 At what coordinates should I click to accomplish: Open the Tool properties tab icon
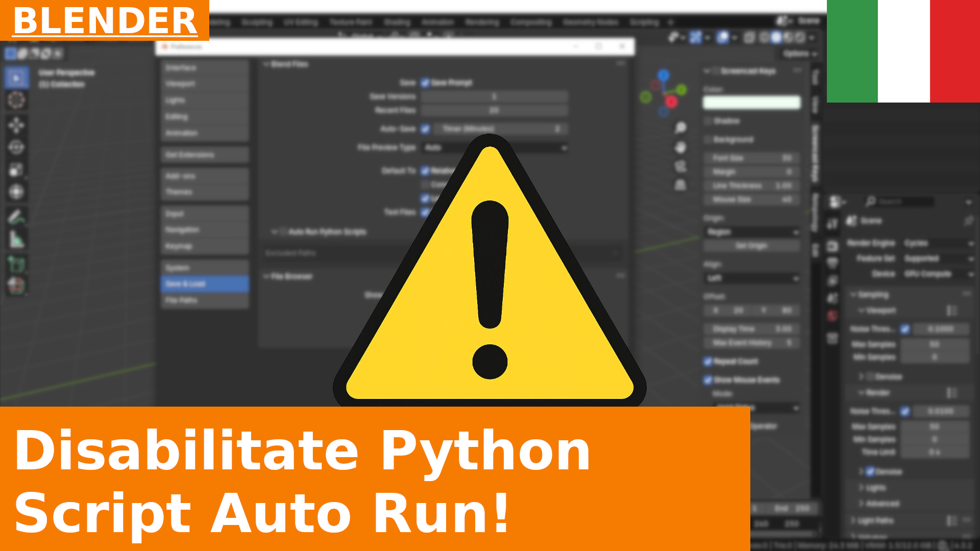[832, 223]
